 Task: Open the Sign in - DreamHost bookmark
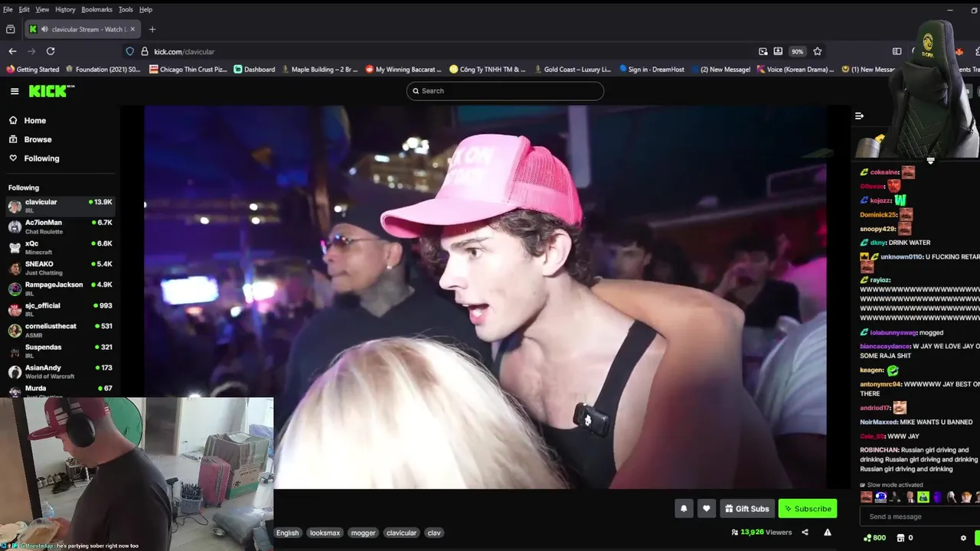652,70
